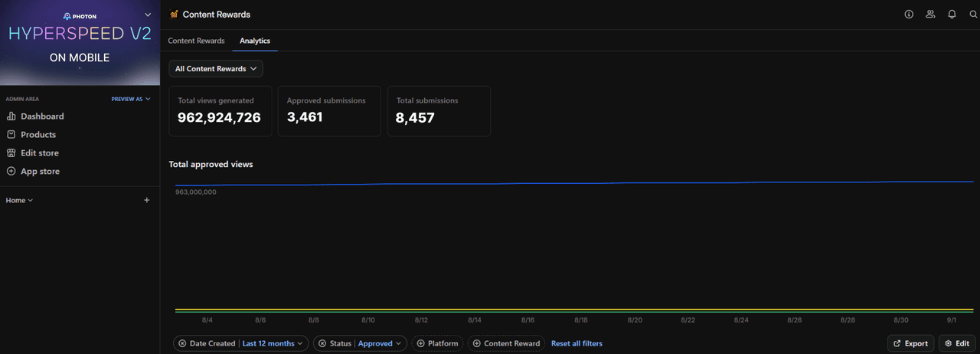
Task: Click the info circle icon in header
Action: 909,14
